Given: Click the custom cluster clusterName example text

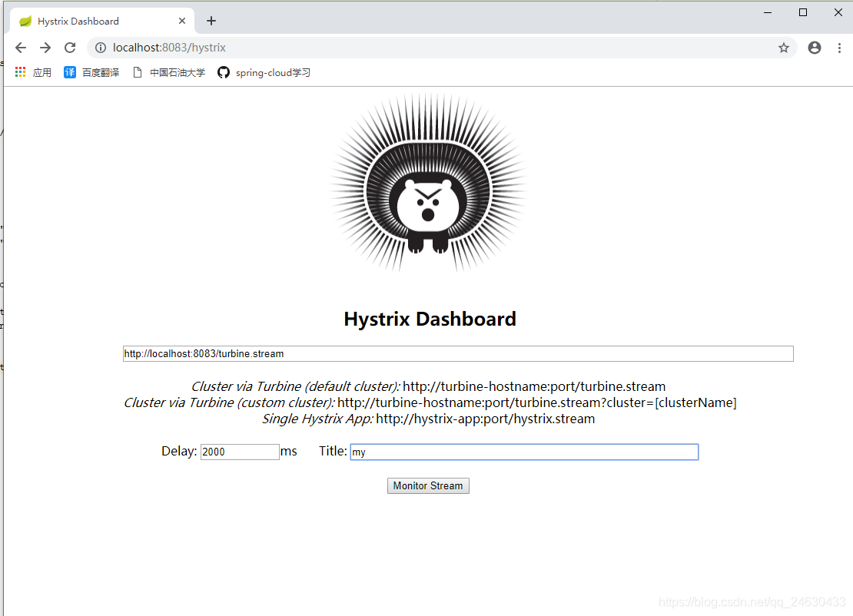Looking at the screenshot, I should [x=430, y=402].
